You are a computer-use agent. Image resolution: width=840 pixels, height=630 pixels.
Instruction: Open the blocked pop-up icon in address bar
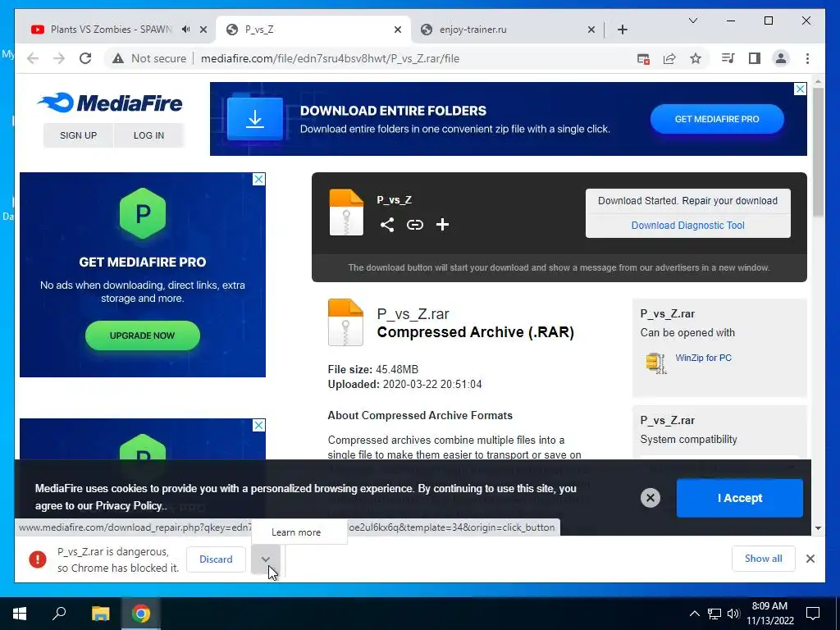(x=643, y=59)
